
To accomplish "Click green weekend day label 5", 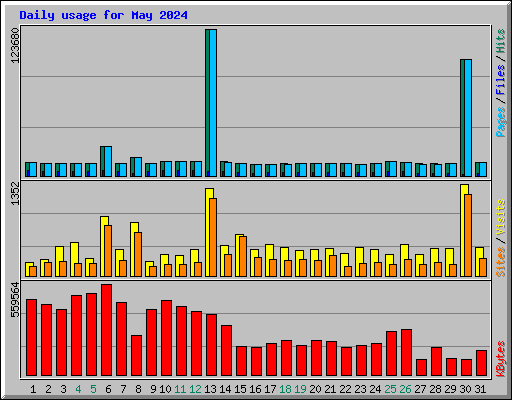I will (93, 389).
